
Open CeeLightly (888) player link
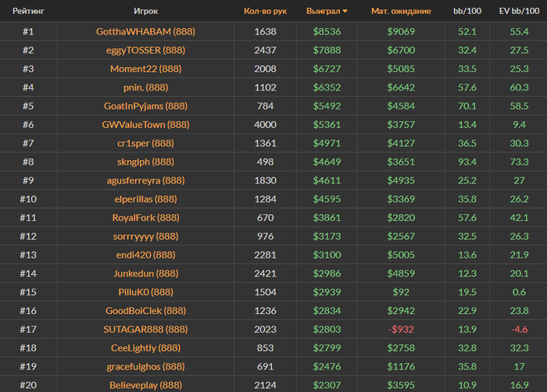click(x=145, y=348)
